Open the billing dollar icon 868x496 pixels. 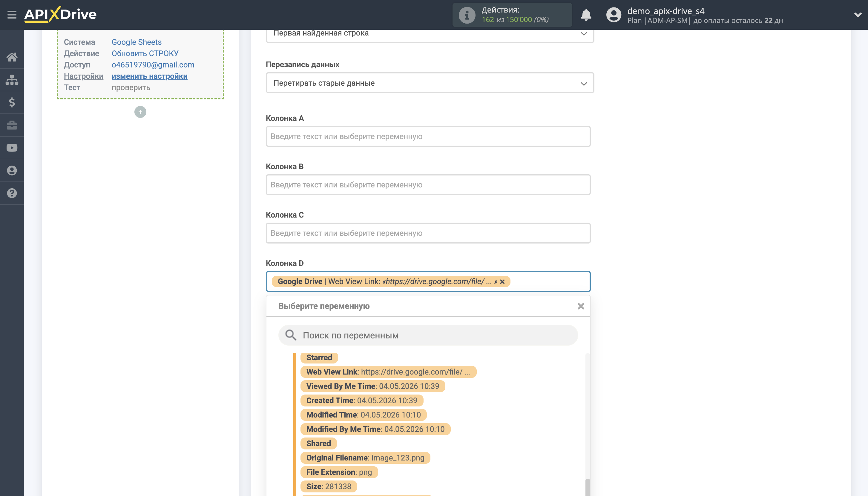pyautogui.click(x=12, y=102)
